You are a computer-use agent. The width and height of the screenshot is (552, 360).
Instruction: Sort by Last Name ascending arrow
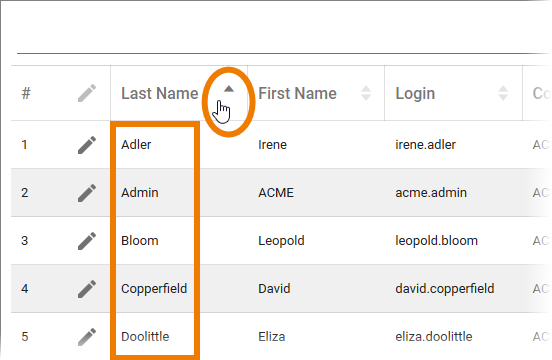229,89
